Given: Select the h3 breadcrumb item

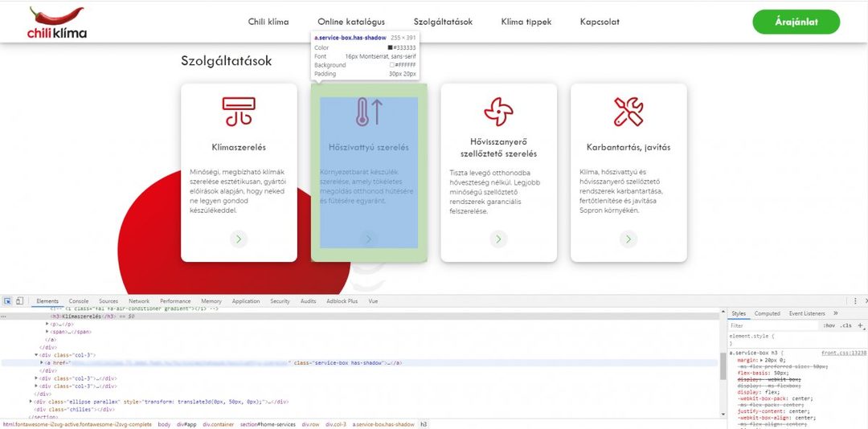Looking at the screenshot, I should coord(424,424).
